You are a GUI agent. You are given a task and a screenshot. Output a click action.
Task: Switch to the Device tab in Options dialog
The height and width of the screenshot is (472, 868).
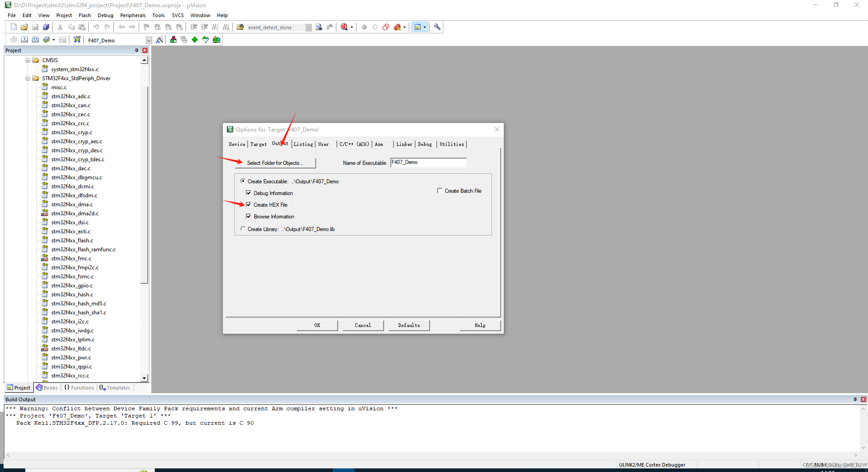pos(237,144)
